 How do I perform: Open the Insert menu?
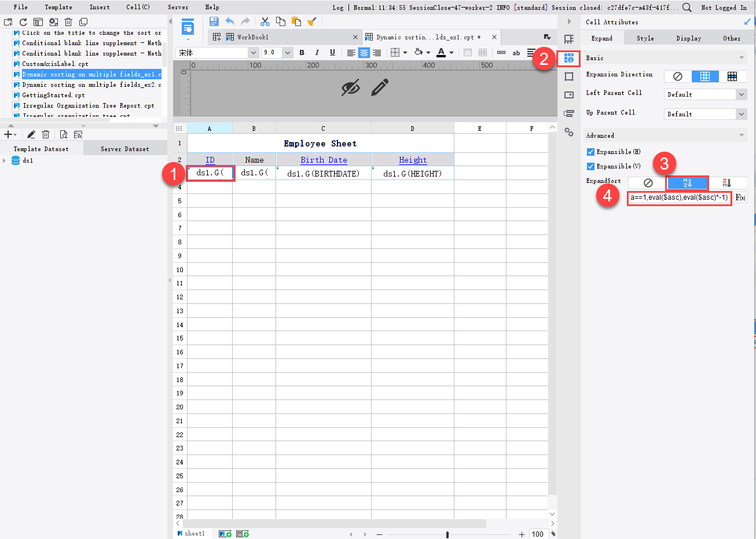[x=100, y=7]
